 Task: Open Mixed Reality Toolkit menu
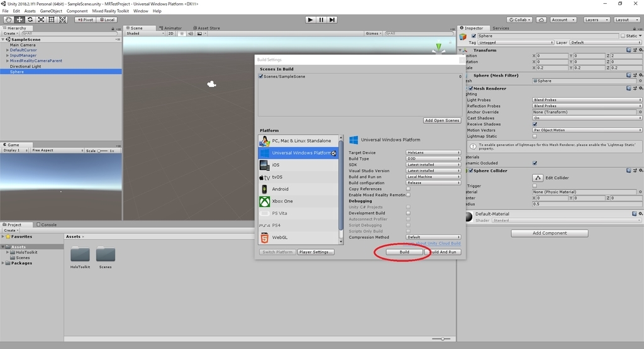tap(110, 11)
